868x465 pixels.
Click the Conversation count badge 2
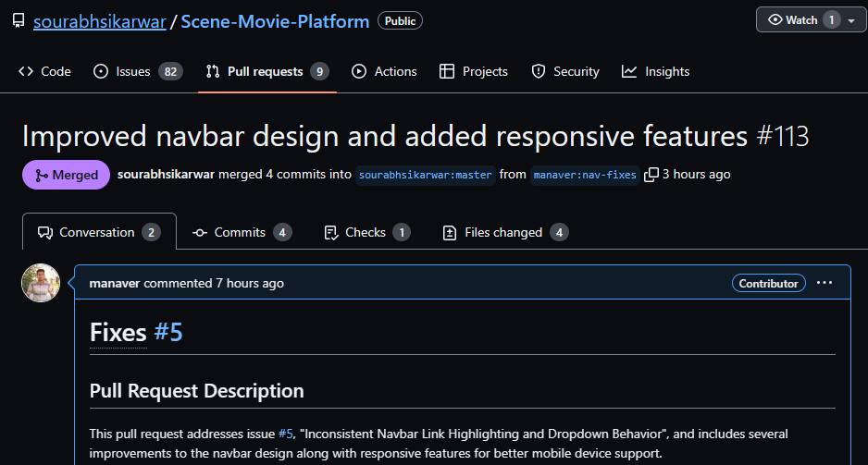tap(151, 232)
